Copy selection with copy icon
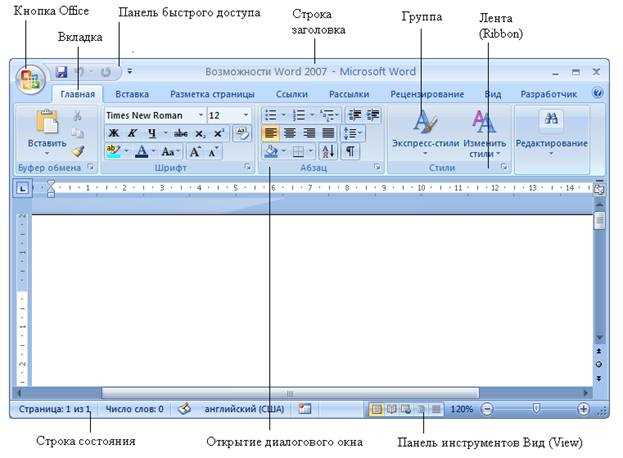The image size is (623, 458). pos(77,133)
